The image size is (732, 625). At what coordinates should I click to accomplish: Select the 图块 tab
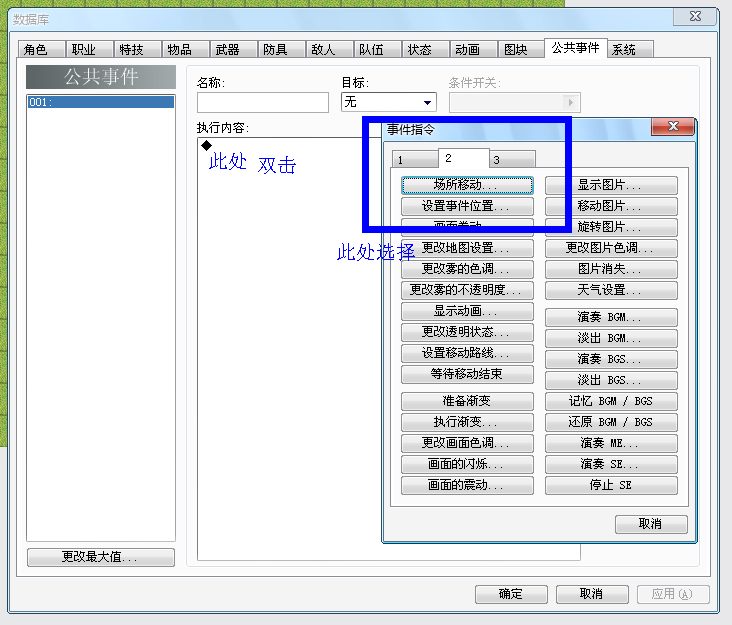[x=521, y=49]
